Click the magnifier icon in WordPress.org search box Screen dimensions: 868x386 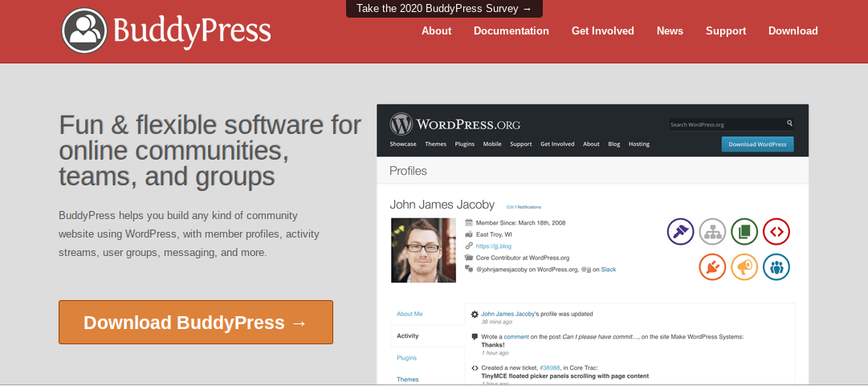pyautogui.click(x=790, y=124)
